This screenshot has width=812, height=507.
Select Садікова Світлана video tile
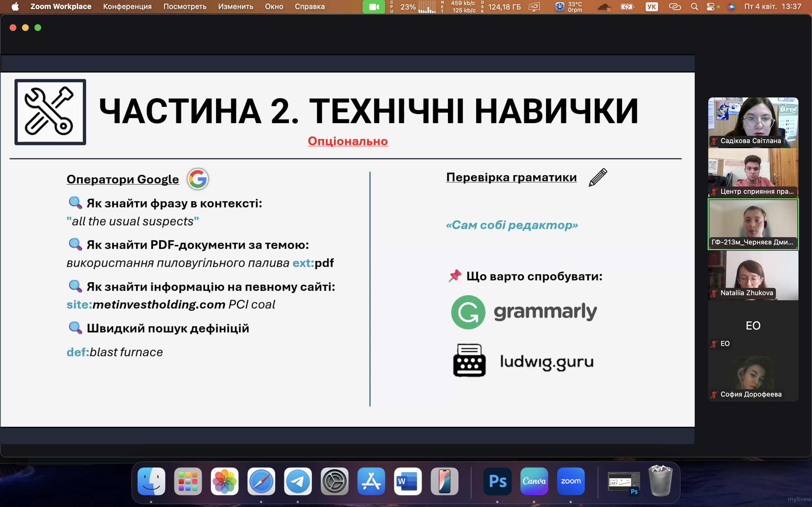click(753, 123)
